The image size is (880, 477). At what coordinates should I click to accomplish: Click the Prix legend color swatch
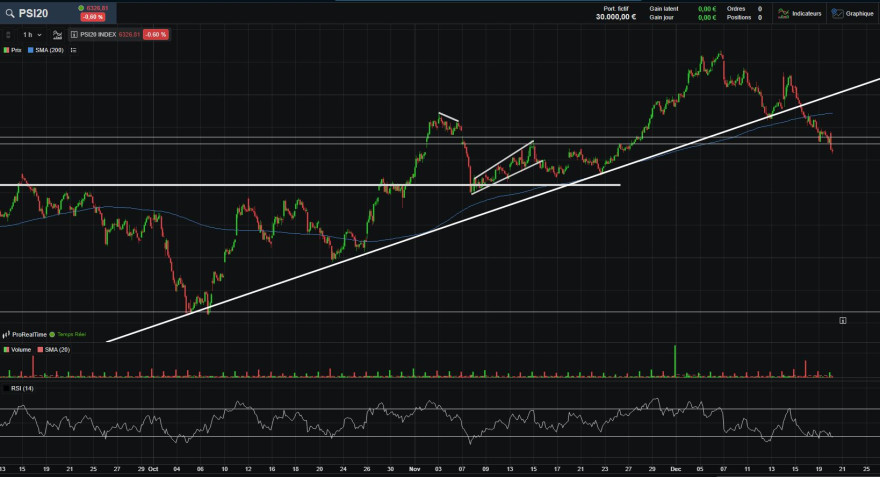[x=6, y=50]
